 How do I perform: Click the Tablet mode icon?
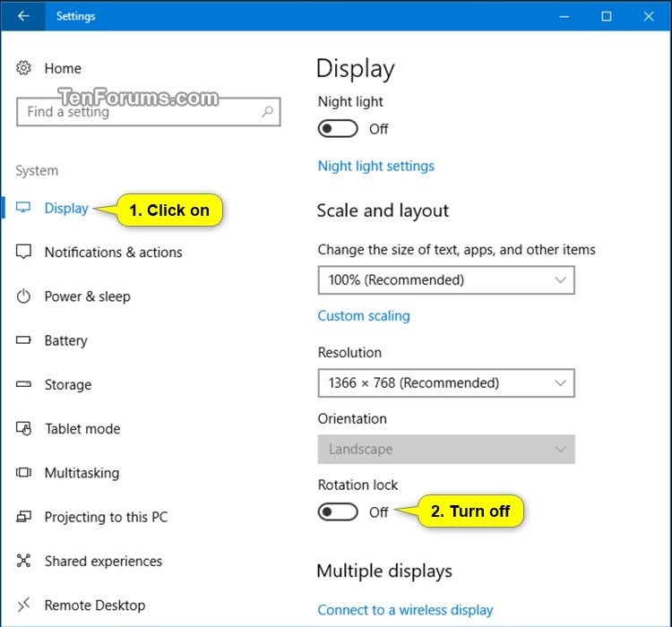[x=24, y=429]
